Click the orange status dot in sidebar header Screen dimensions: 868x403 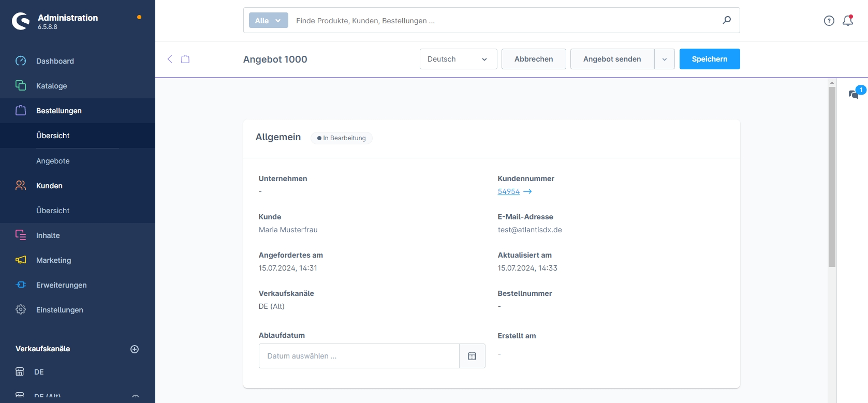click(139, 17)
